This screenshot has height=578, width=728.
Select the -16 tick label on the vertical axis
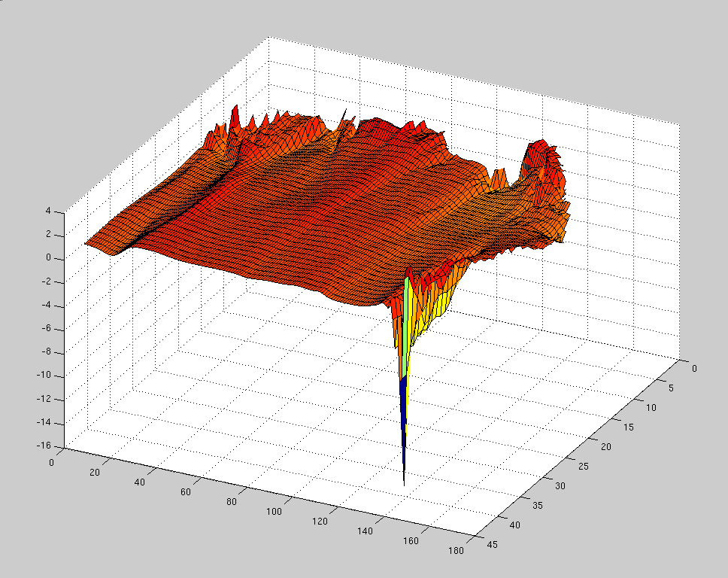tap(42, 446)
